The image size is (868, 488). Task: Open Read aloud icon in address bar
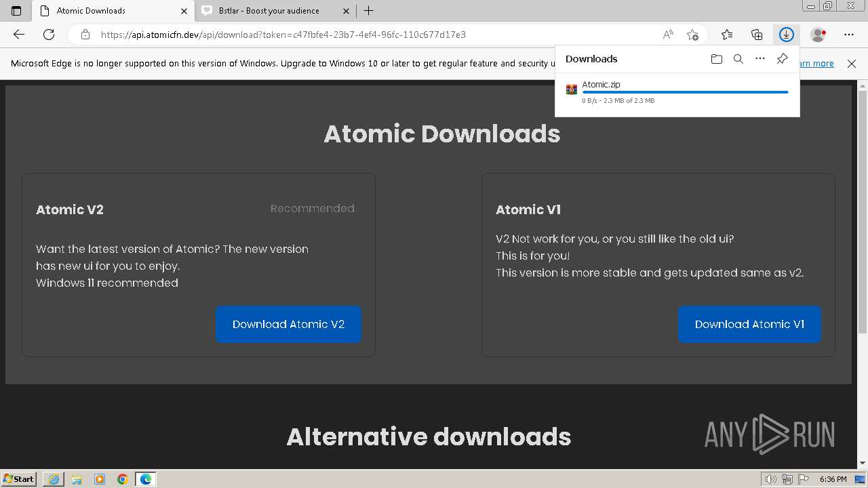(668, 35)
